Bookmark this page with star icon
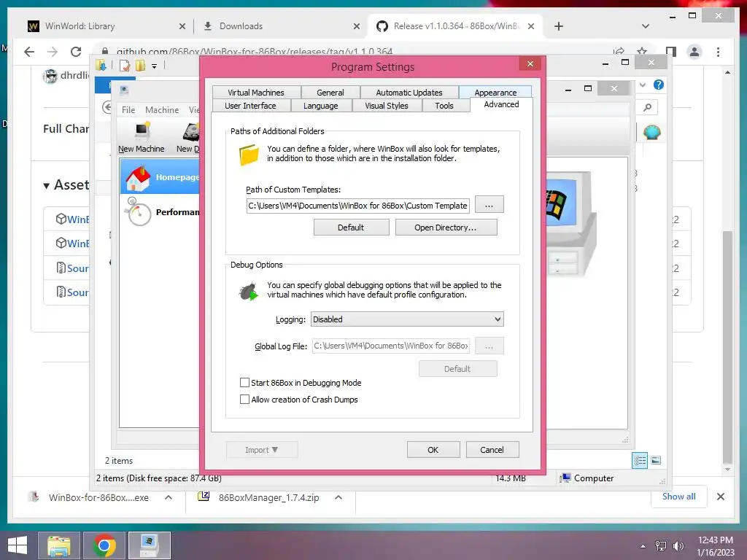Screen dimensions: 747x560 tap(642, 52)
